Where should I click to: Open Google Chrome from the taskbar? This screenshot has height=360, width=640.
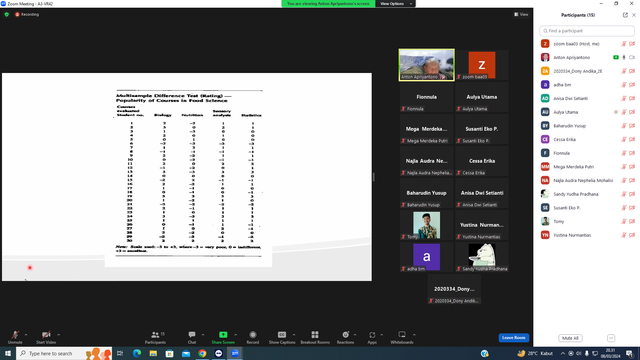202,353
